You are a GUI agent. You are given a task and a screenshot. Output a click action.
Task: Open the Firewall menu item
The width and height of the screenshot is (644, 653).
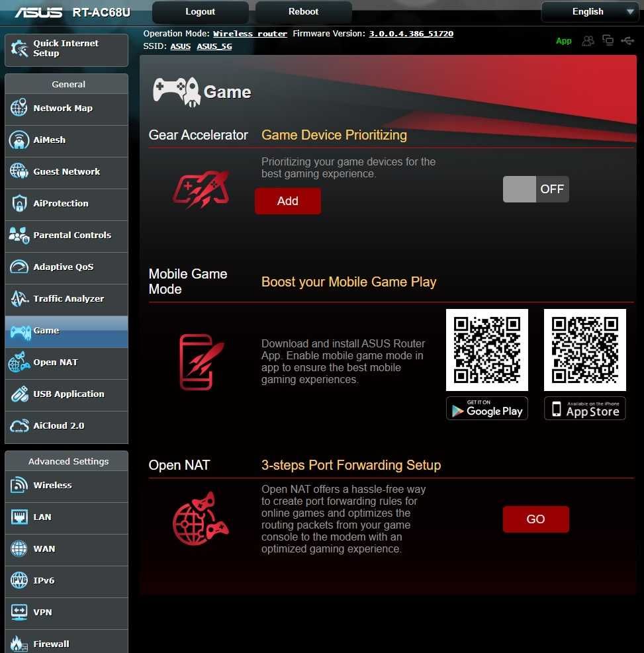pyautogui.click(x=66, y=642)
